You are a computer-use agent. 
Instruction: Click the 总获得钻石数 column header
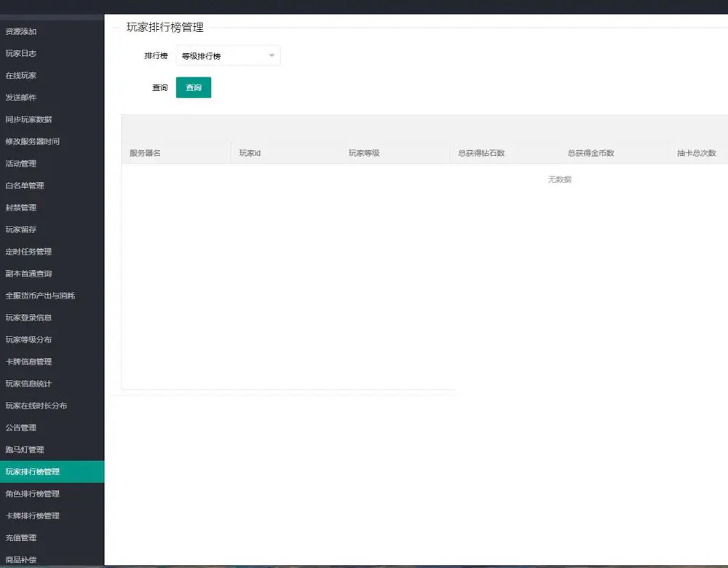(481, 153)
